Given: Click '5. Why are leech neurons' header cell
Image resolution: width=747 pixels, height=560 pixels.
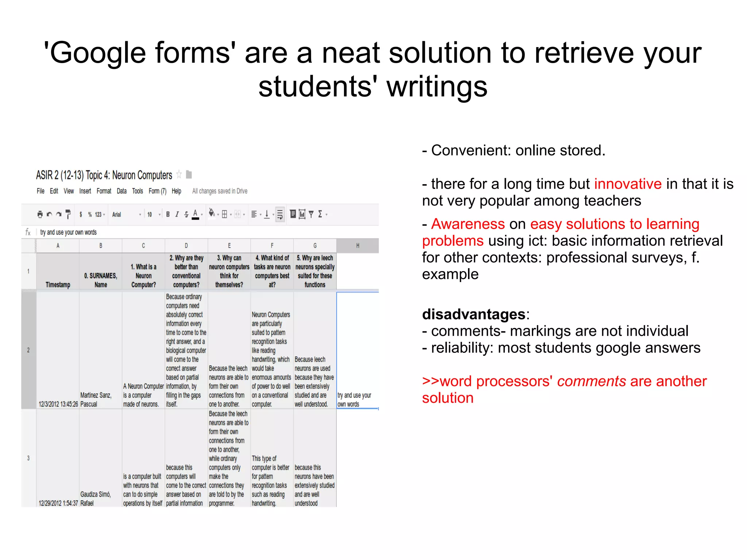Looking at the screenshot, I should (x=315, y=271).
